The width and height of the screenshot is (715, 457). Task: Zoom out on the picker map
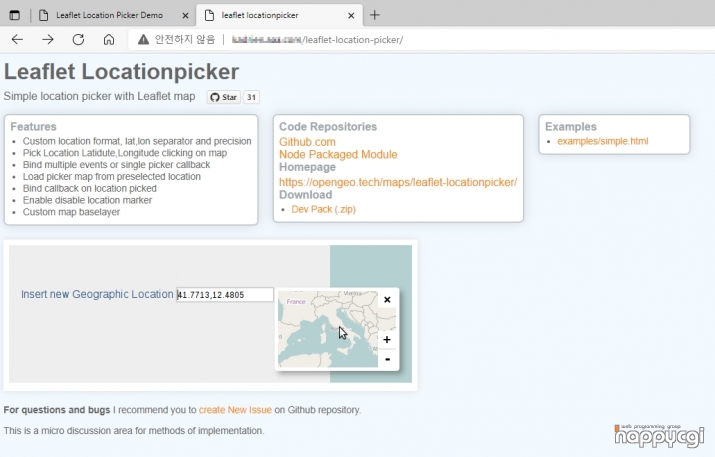coord(387,359)
